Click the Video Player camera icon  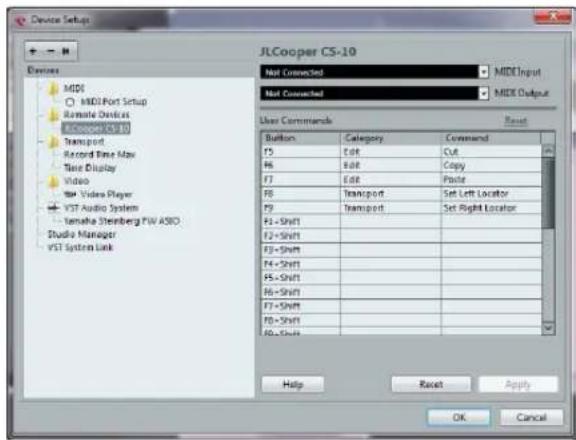[70, 194]
